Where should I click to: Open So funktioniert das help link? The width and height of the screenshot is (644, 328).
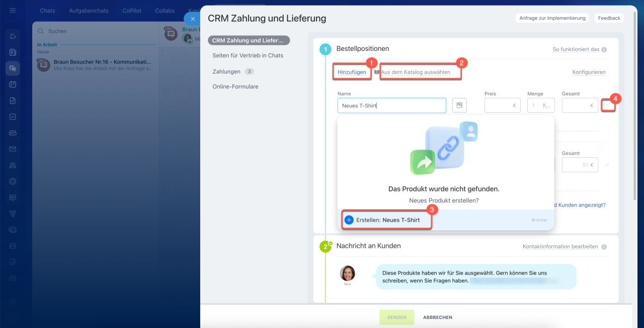pos(576,49)
